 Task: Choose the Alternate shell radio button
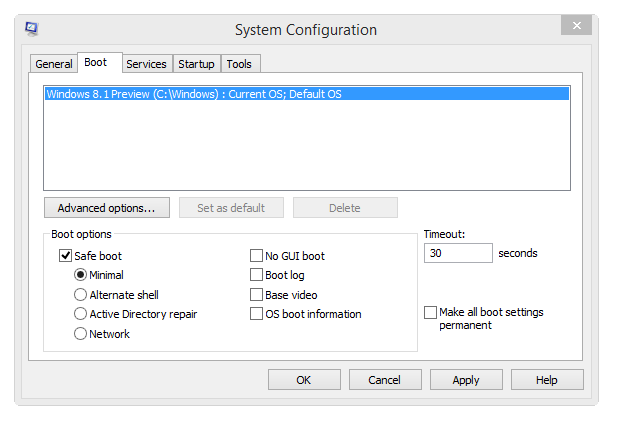pos(80,294)
